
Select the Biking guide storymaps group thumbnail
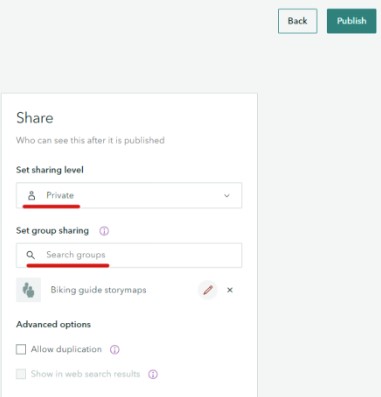tap(28, 290)
